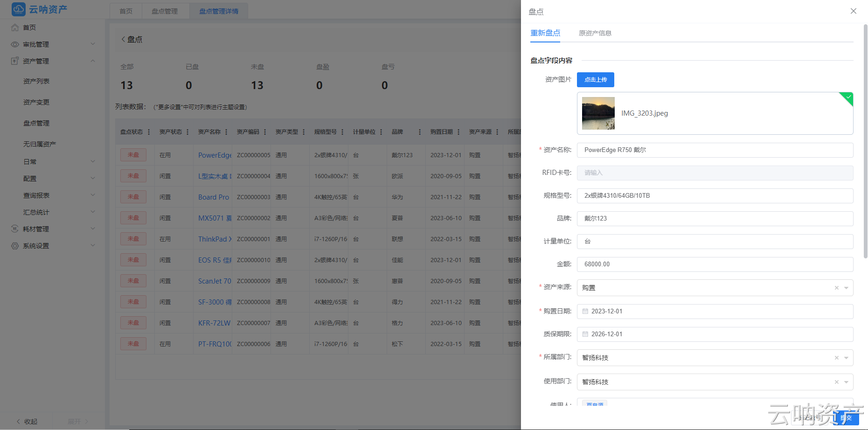Select the 重新盘点 tab
Image resolution: width=868 pixels, height=430 pixels.
545,33
